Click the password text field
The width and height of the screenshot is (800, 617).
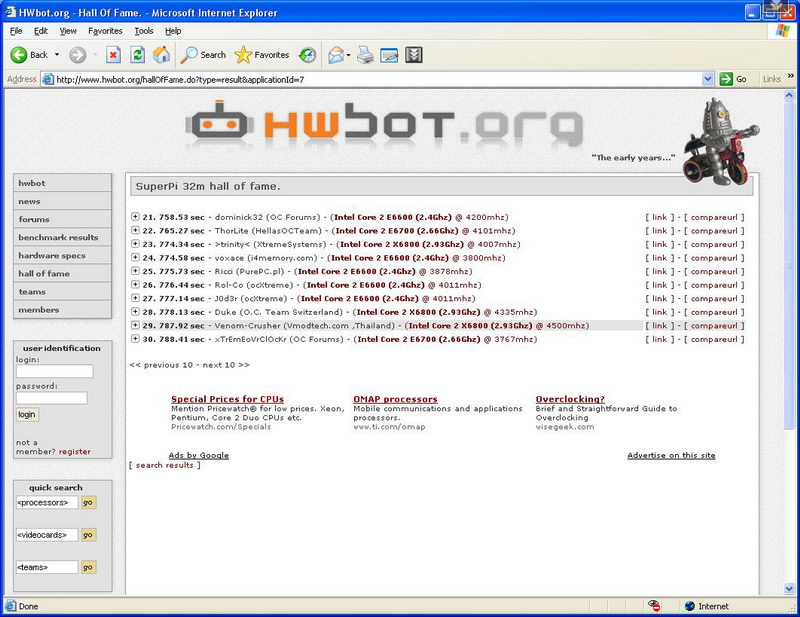[x=52, y=398]
